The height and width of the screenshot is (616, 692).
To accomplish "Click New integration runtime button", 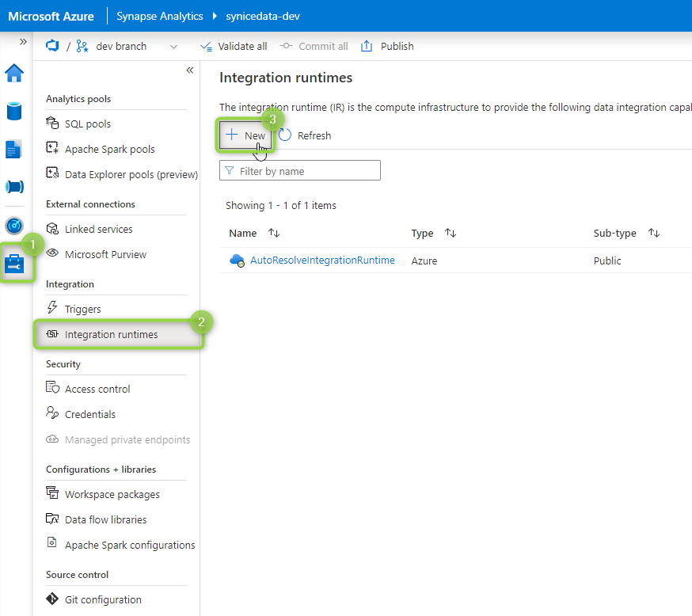I will click(245, 135).
